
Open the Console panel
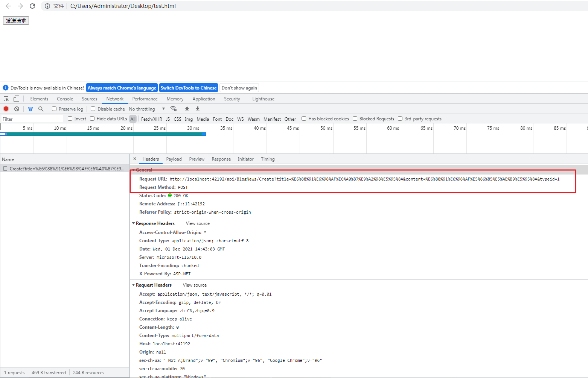pyautogui.click(x=65, y=99)
